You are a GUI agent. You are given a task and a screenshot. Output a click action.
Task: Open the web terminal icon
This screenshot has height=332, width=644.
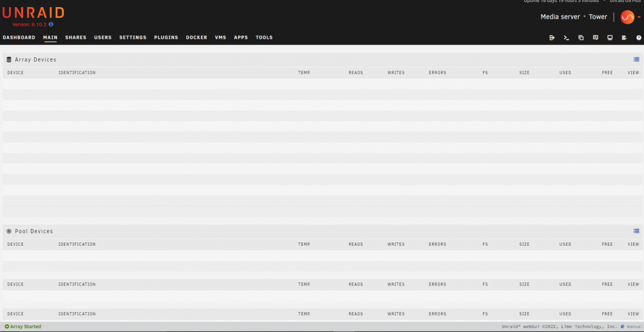pos(566,38)
